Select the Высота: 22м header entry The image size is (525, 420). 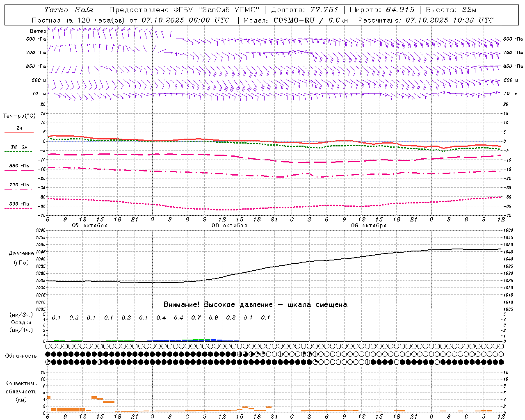click(x=451, y=10)
